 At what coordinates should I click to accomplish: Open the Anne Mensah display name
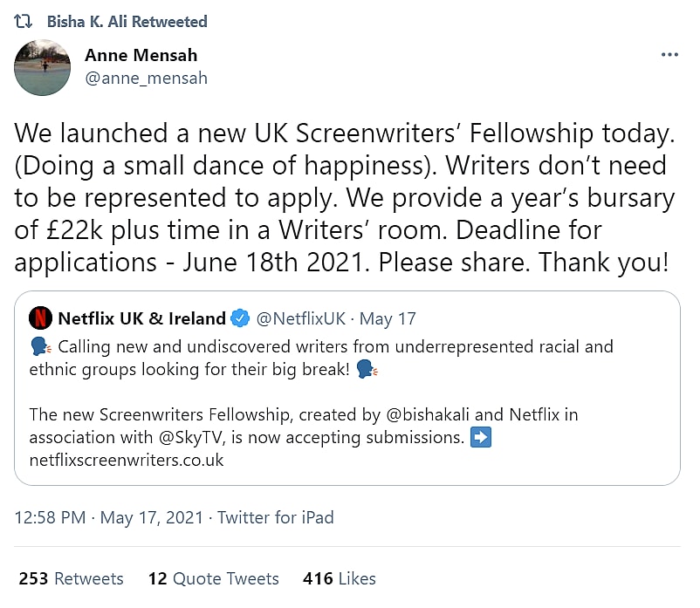tap(141, 55)
